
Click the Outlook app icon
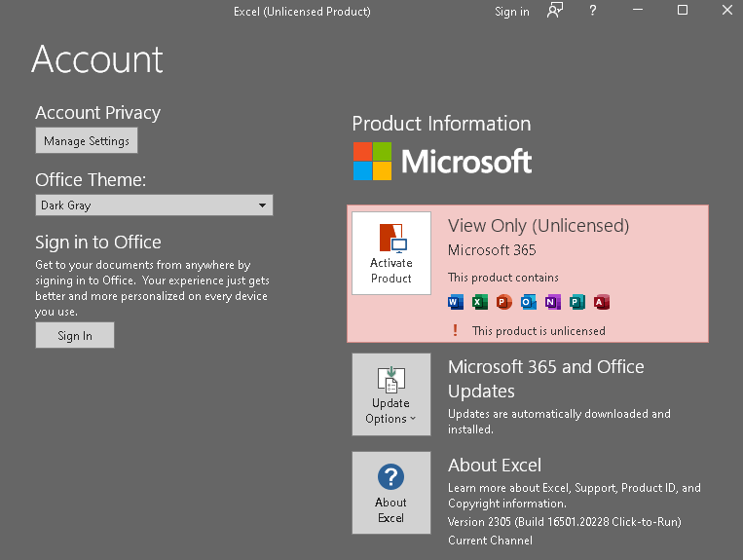tap(529, 302)
